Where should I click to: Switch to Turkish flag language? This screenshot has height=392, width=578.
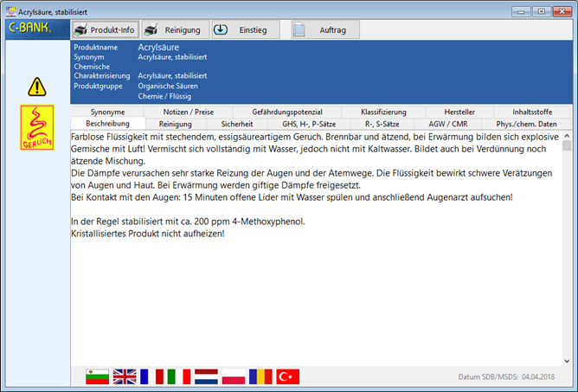[286, 376]
